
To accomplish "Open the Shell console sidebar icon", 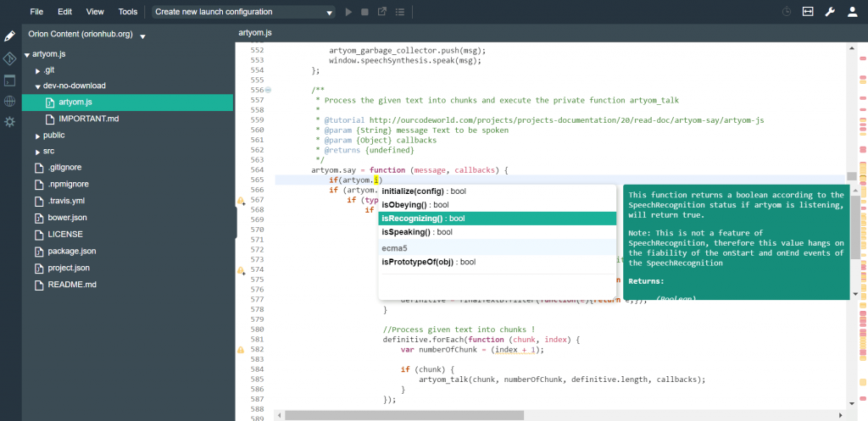I will pyautogui.click(x=9, y=80).
